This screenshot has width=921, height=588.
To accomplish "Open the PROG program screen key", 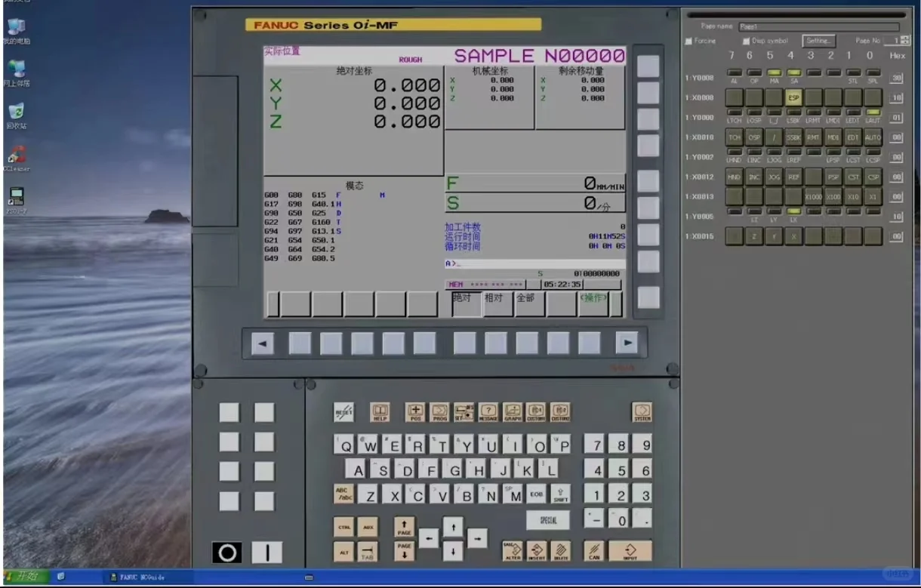I will pyautogui.click(x=439, y=412).
